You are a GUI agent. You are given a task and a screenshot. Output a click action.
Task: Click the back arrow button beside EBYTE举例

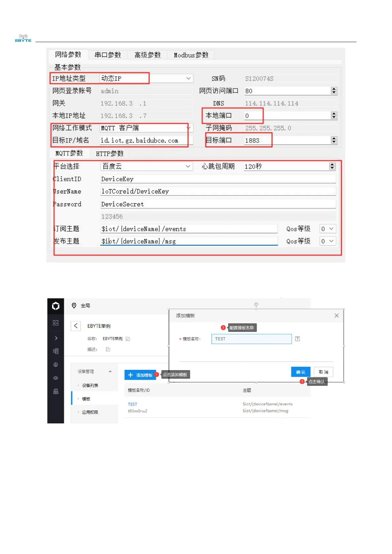pyautogui.click(x=76, y=326)
